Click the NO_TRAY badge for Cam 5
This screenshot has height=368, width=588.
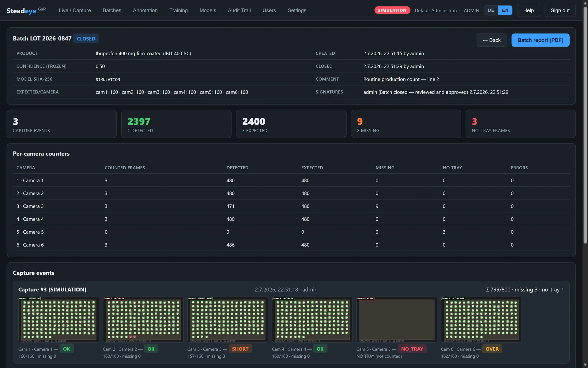(412, 349)
